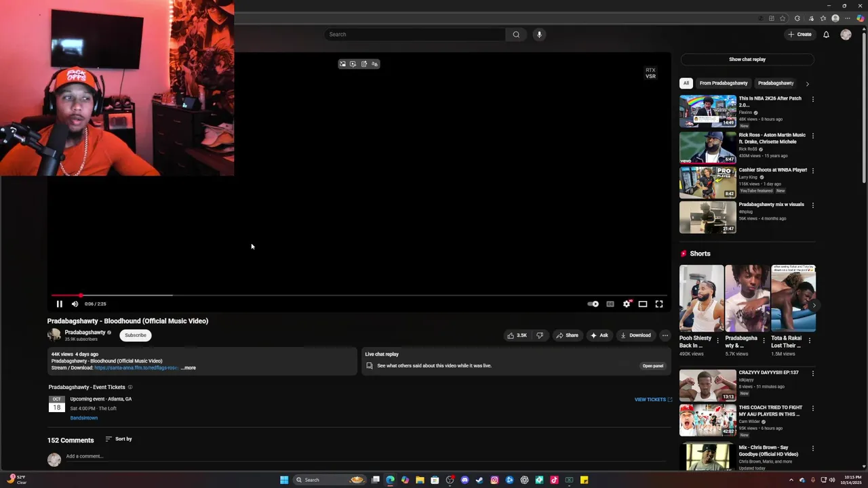Open options for Chris Brown Say Goodbye mix
Image resolution: width=868 pixels, height=488 pixels.
pyautogui.click(x=813, y=449)
